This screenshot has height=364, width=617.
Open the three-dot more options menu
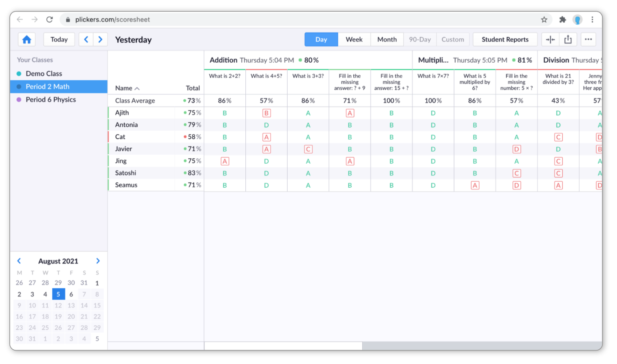[588, 39]
